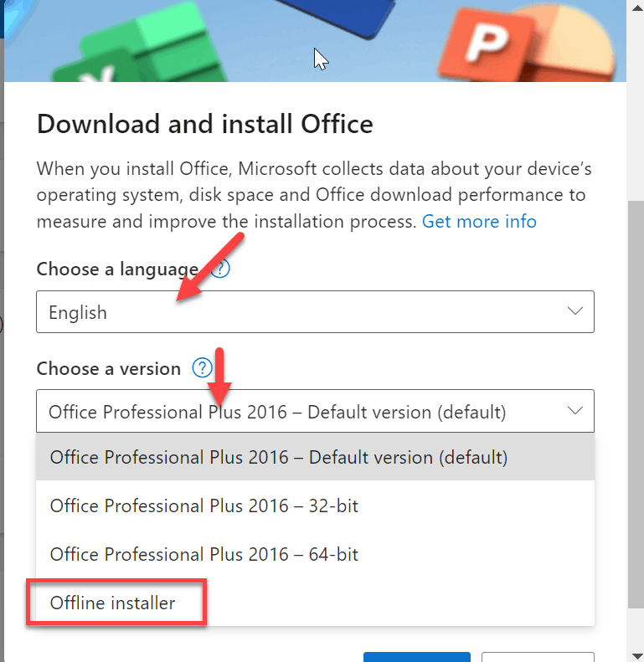
Task: Select Office Professional Plus 2016 – 64-bit
Action: 315,554
